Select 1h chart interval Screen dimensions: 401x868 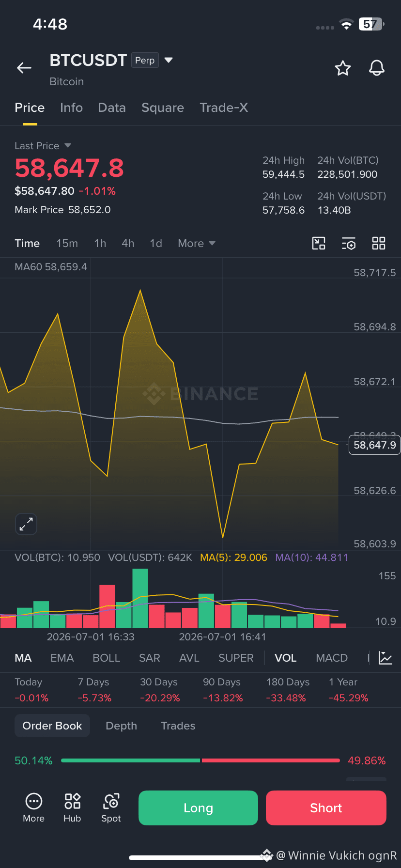point(100,243)
